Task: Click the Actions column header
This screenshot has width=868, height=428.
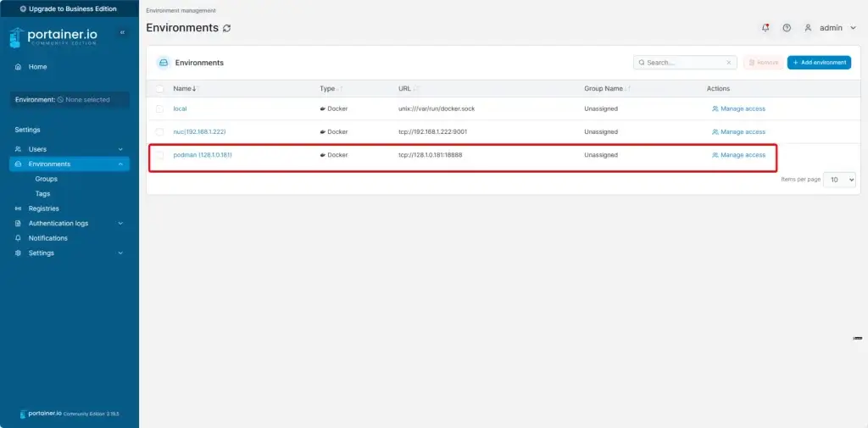Action: coord(718,89)
